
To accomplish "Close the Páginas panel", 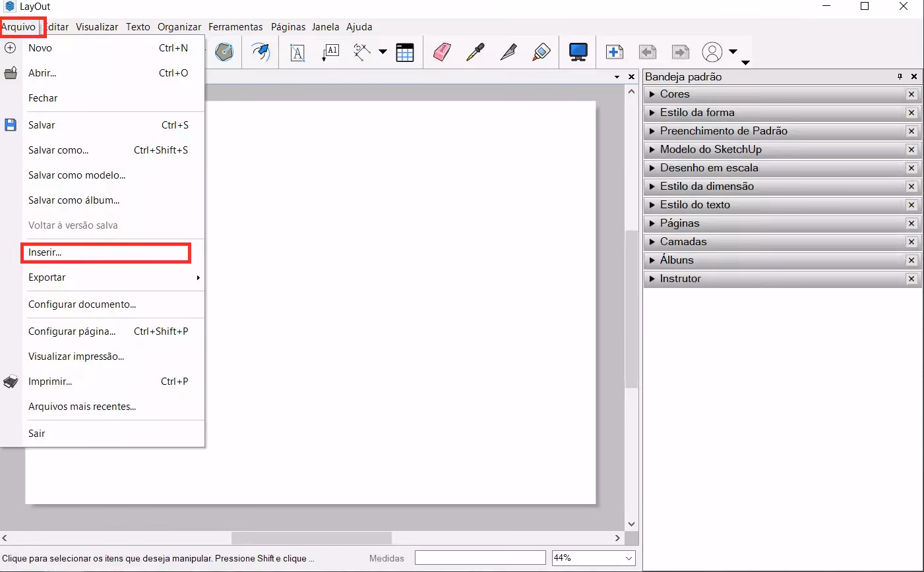I will (911, 223).
